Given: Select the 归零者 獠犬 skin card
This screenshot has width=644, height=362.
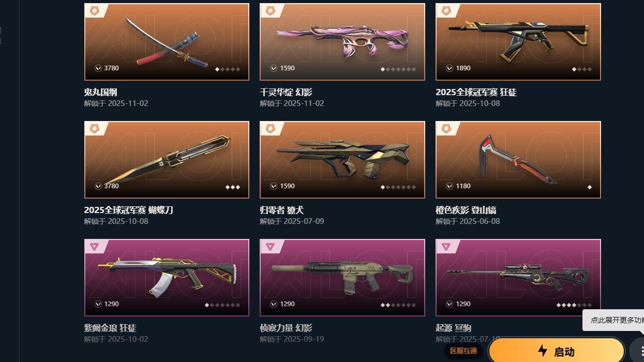Looking at the screenshot, I should (x=342, y=160).
